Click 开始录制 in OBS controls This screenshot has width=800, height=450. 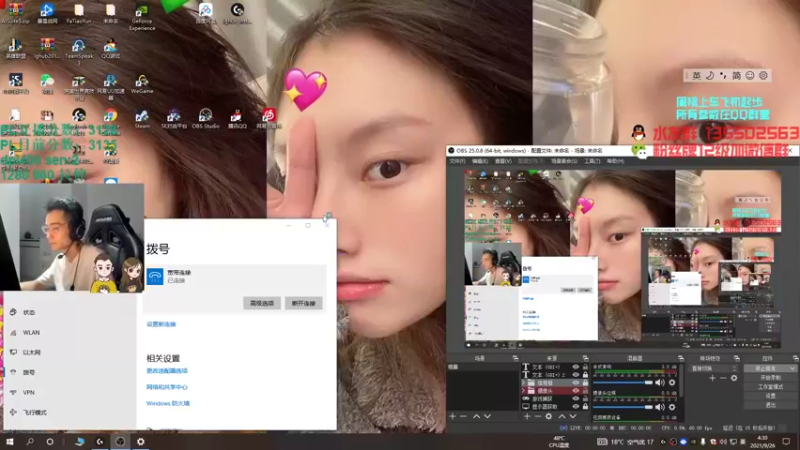point(770,378)
